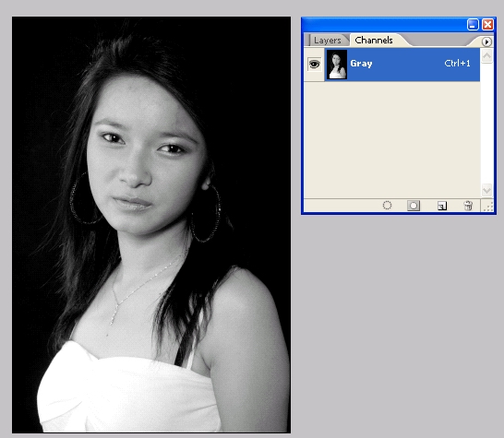Minimize the Channels palette window
This screenshot has height=438, width=504.
[x=473, y=24]
